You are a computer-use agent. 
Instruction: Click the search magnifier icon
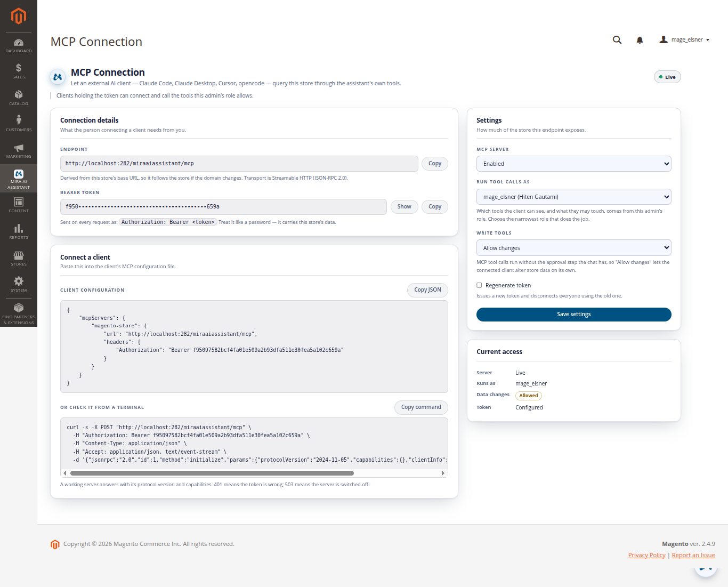617,40
